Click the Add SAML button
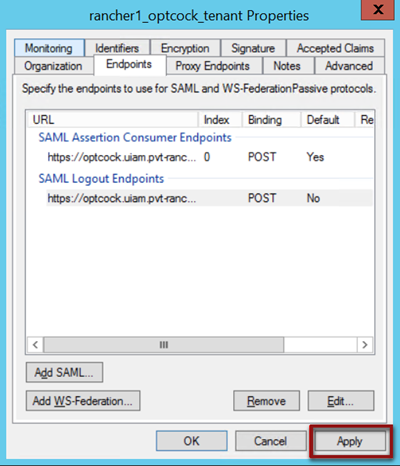Viewport: 400px width, 466px height. click(x=64, y=372)
